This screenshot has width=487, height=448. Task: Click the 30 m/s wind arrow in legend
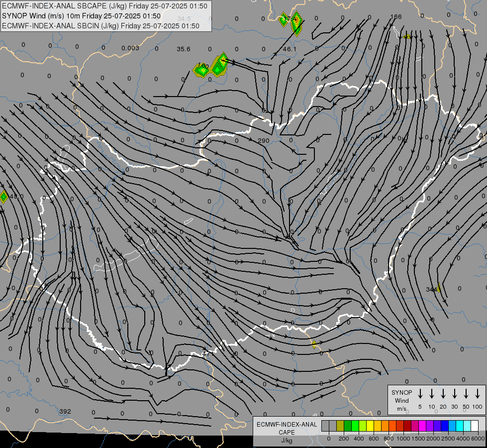[454, 394]
